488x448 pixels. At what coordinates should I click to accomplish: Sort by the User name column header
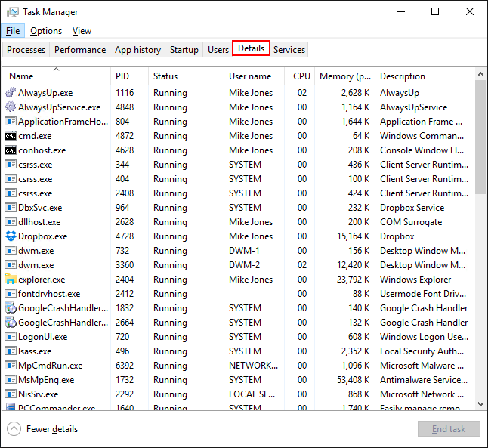tap(254, 76)
